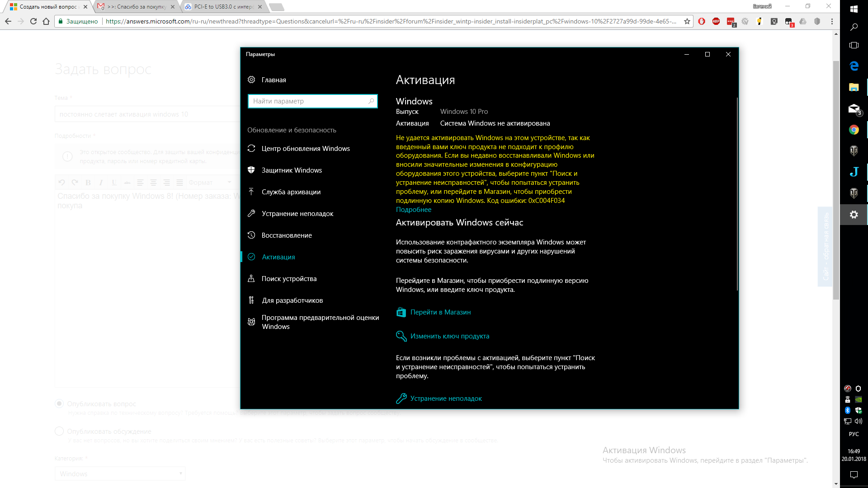Toggle bold in page editor toolbar

[x=88, y=182]
